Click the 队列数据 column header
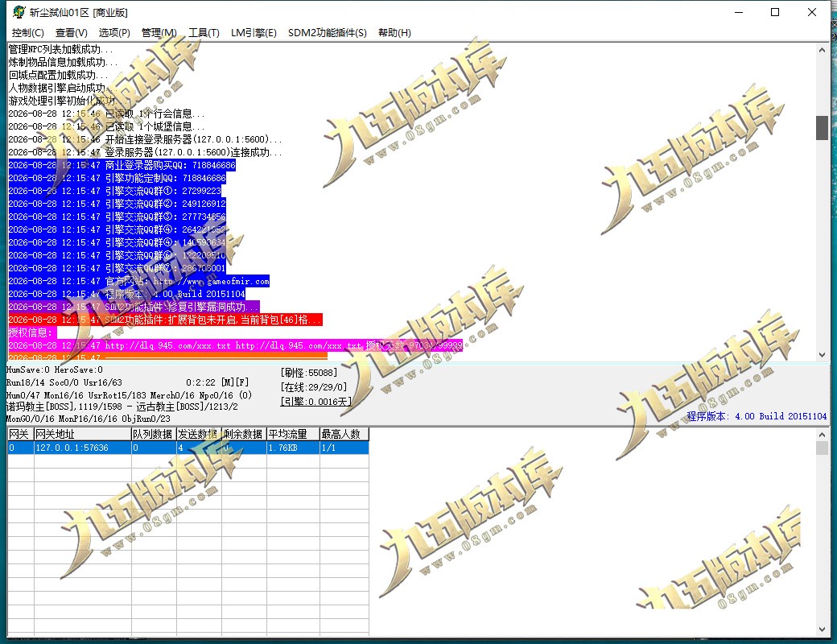 tap(154, 434)
